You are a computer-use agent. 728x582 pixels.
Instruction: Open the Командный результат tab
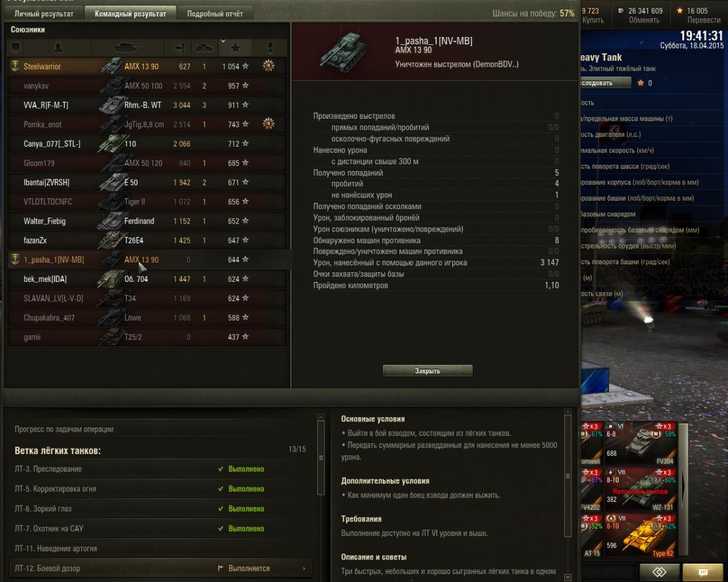click(x=130, y=13)
